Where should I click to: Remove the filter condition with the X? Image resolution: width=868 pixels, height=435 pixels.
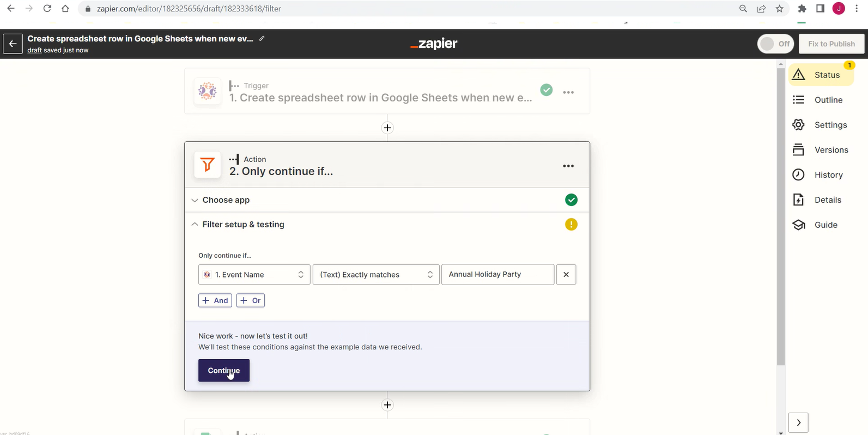[566, 274]
